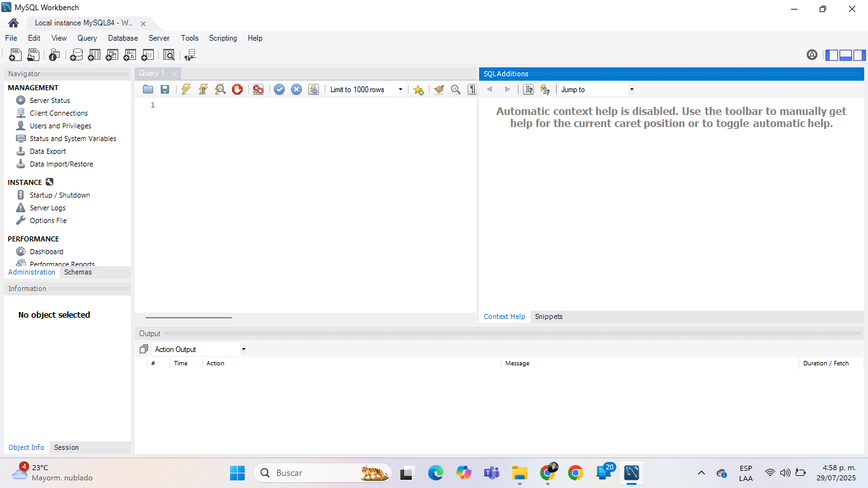Open Startup / Shutdown
Screen dimensions: 868x488
60,195
